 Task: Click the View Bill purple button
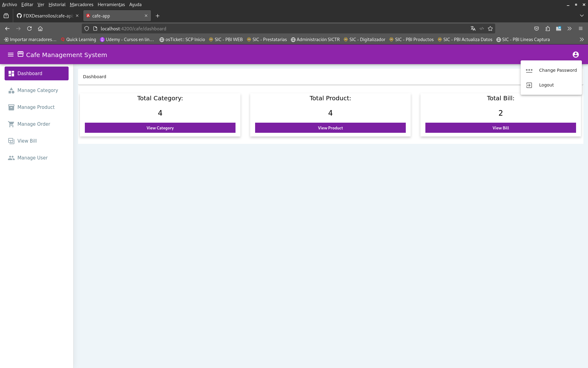coord(501,128)
